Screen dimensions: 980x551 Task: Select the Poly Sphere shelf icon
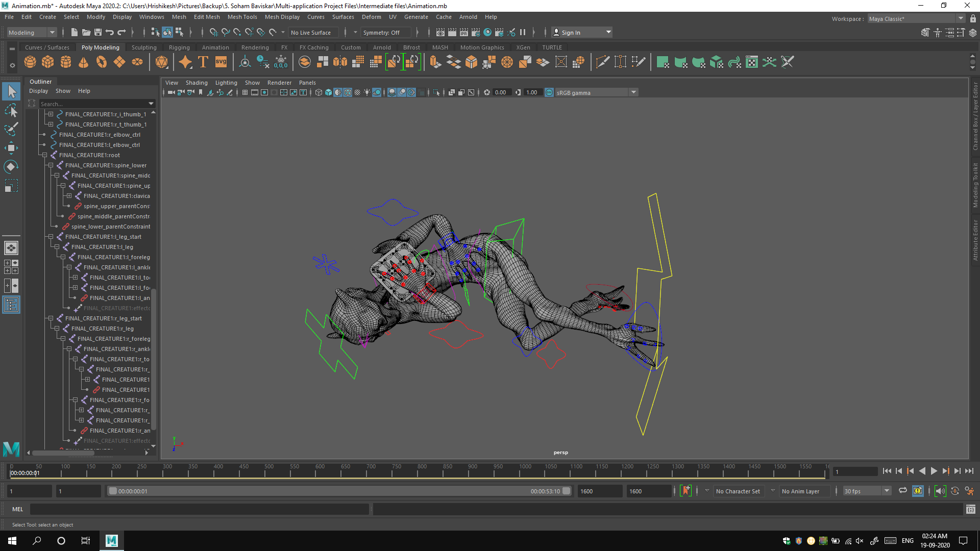click(x=30, y=62)
